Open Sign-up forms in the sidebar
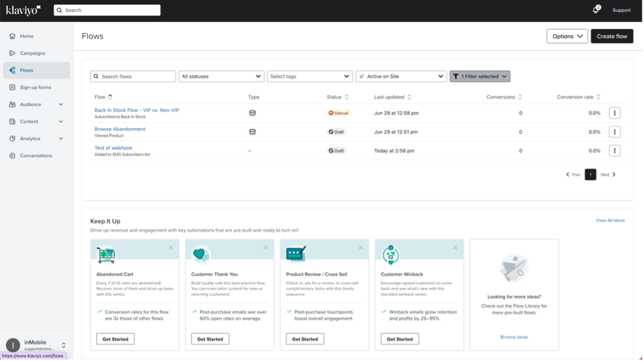Image resolution: width=644 pixels, height=362 pixels. coord(37,88)
